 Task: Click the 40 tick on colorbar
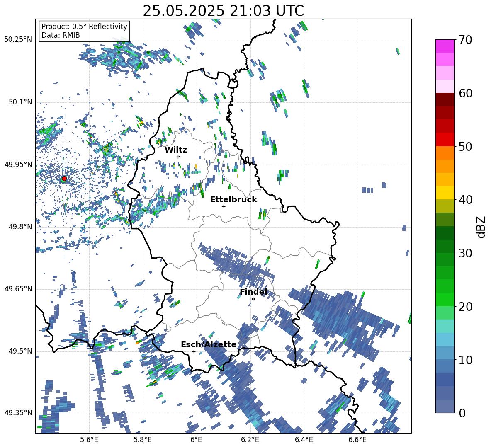(465, 200)
